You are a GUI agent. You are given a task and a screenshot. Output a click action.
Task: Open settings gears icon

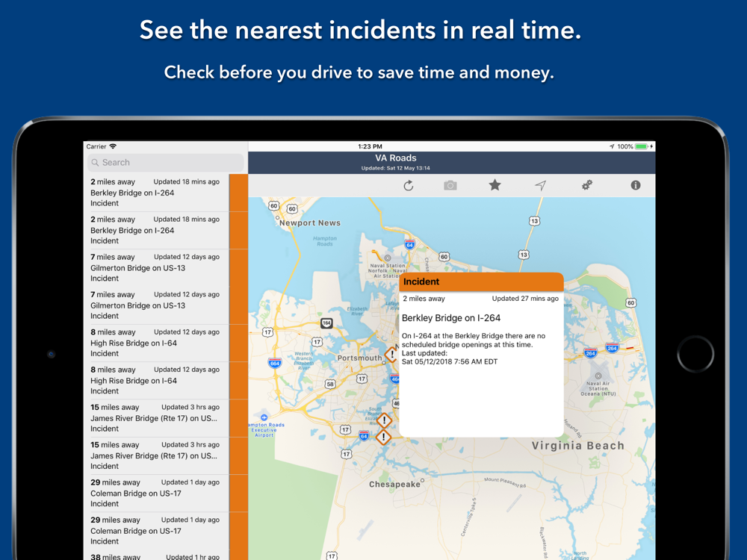[x=587, y=184]
